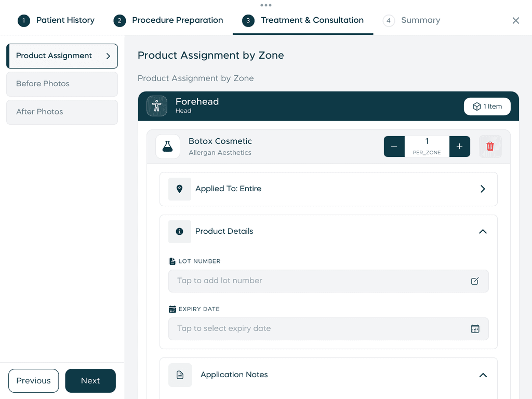Image resolution: width=532 pixels, height=399 pixels.
Task: Open the After Photos section
Action: pos(62,112)
